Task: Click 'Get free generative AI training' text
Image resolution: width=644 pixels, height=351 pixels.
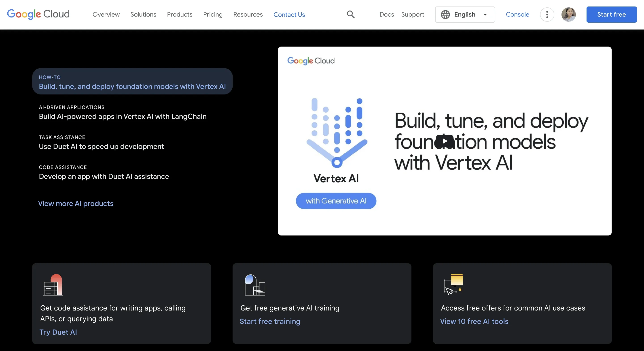Action: (x=290, y=308)
